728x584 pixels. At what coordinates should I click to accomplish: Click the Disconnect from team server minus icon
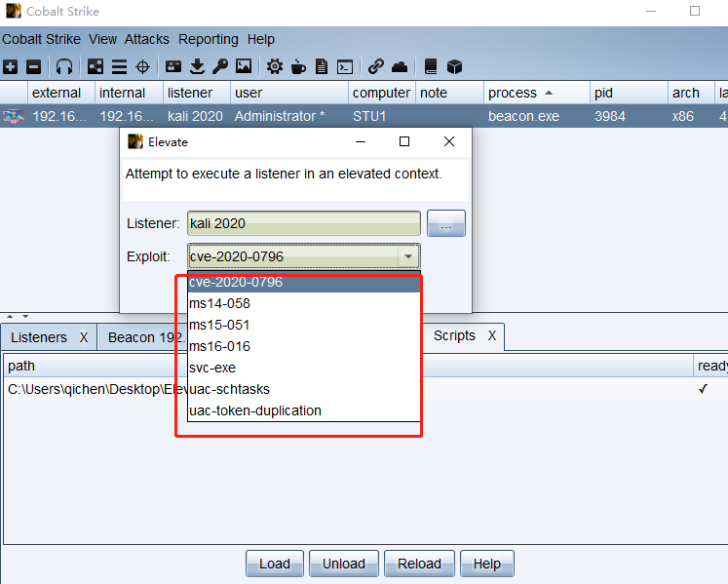coord(33,67)
